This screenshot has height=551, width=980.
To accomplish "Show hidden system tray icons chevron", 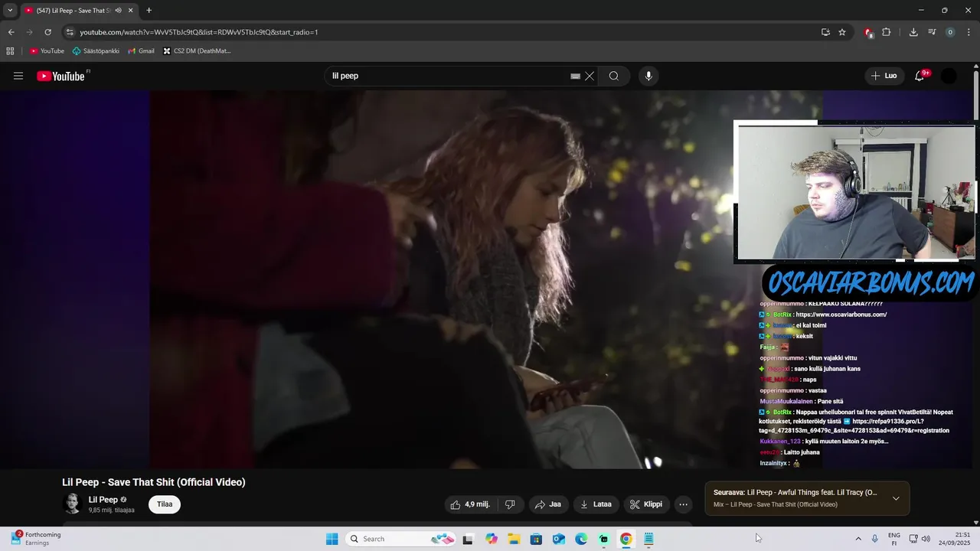I will (858, 539).
